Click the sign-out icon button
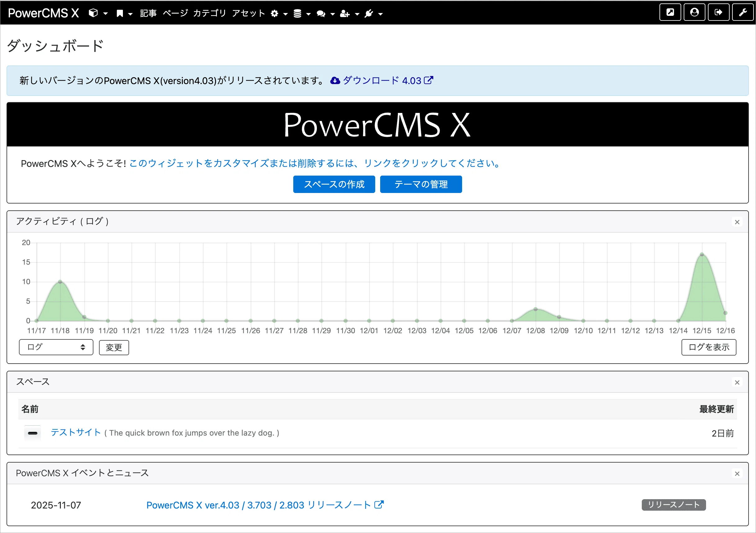The image size is (756, 533). coord(718,12)
